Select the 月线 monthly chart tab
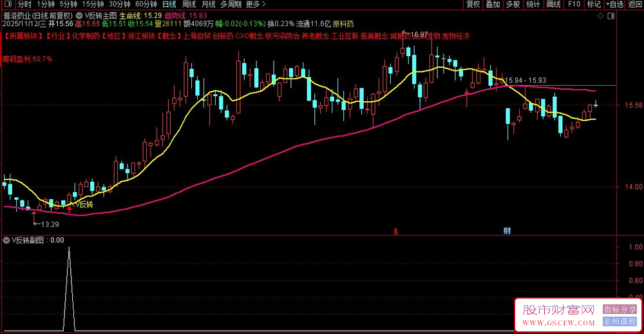Screen dimensions: 644x334 [208, 5]
